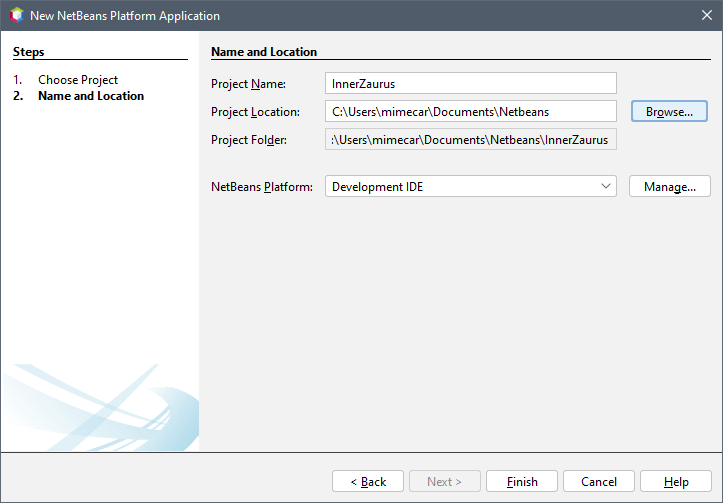The width and height of the screenshot is (723, 503).
Task: Open the NetBeans Platform combo box
Action: [470, 186]
